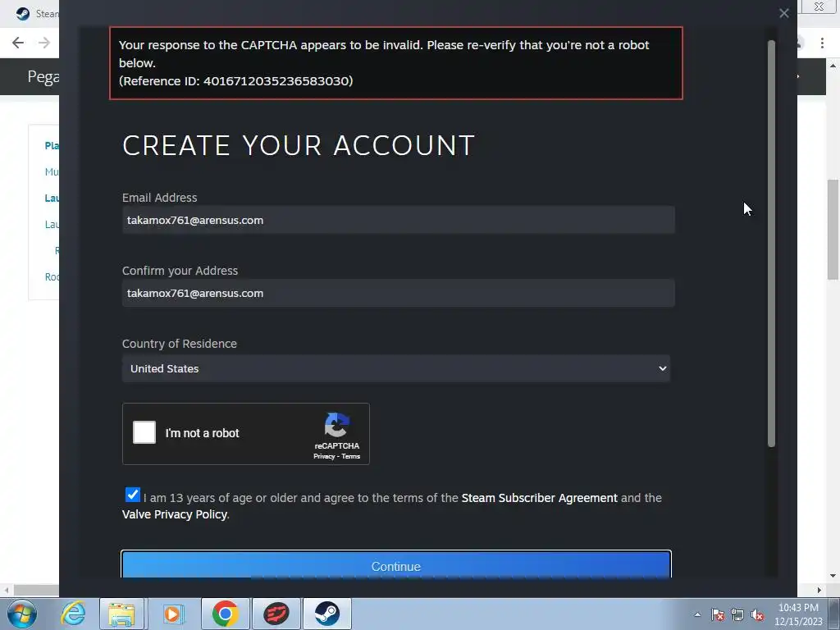Screen dimensions: 840x630
Task: Open the red app icon in the taskbar
Action: pos(276,614)
